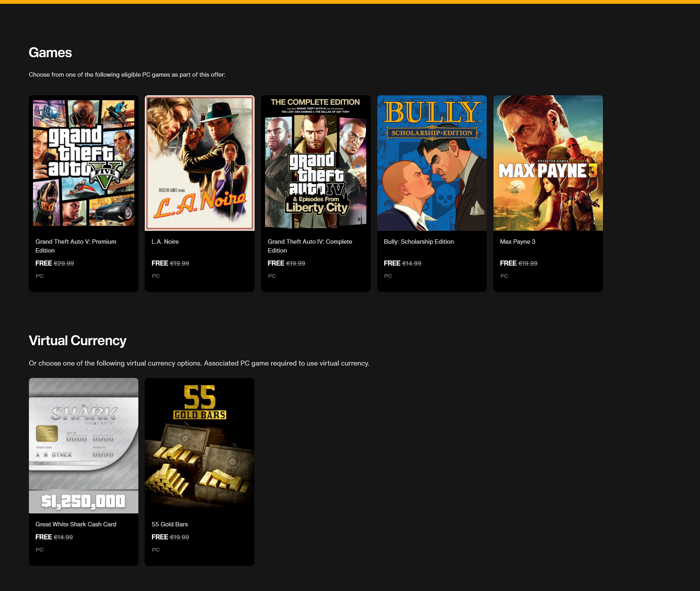Click the Bully: Scholarship Edition title link
Image resolution: width=700 pixels, height=591 pixels.
pyautogui.click(x=419, y=242)
